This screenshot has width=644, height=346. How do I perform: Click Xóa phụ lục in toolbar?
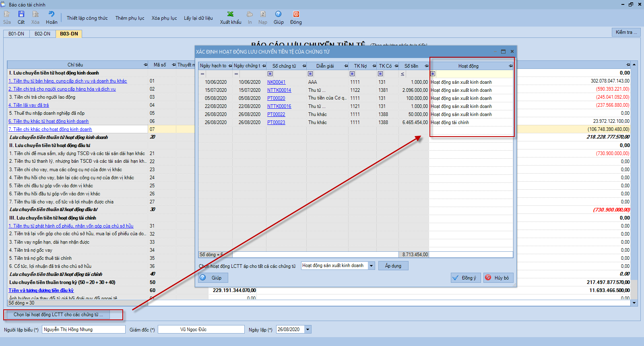[x=164, y=18]
